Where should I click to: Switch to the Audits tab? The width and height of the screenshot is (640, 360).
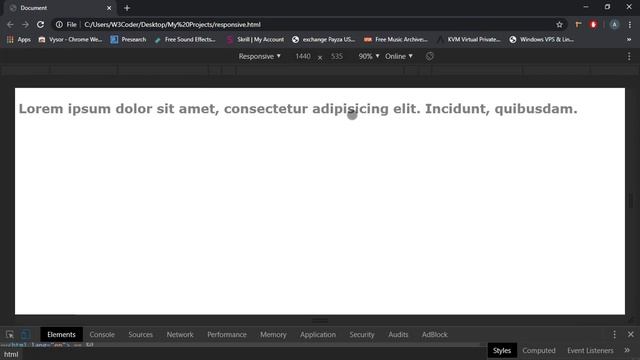click(x=398, y=334)
